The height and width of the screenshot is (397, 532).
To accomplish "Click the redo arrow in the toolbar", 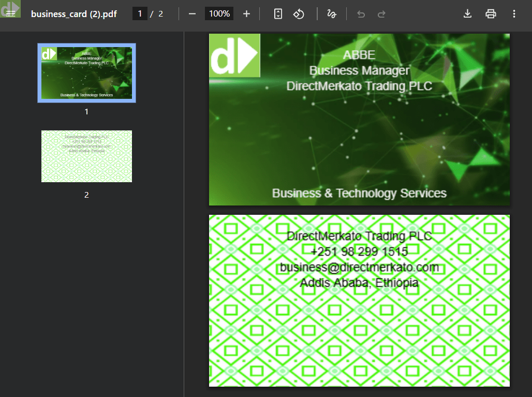I will click(381, 14).
